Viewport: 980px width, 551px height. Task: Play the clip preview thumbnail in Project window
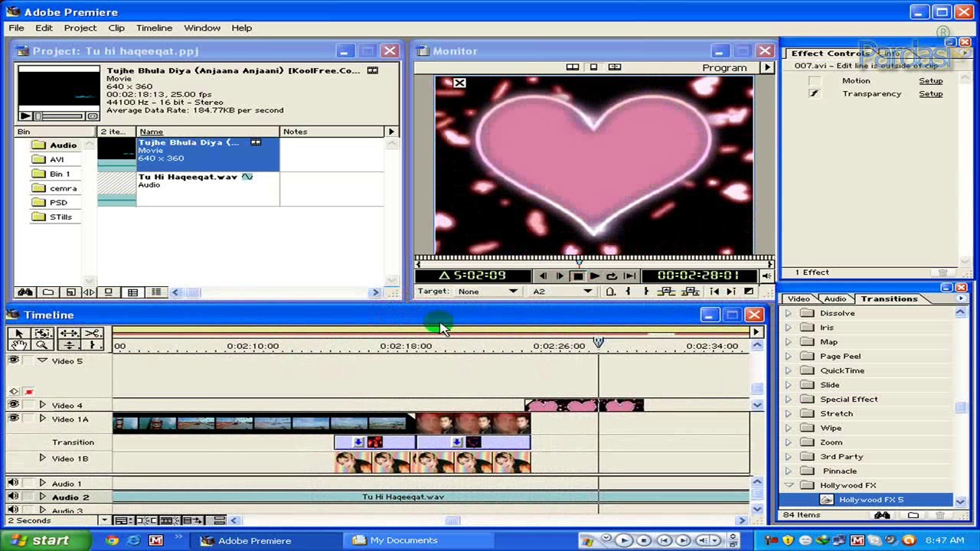pyautogui.click(x=25, y=116)
